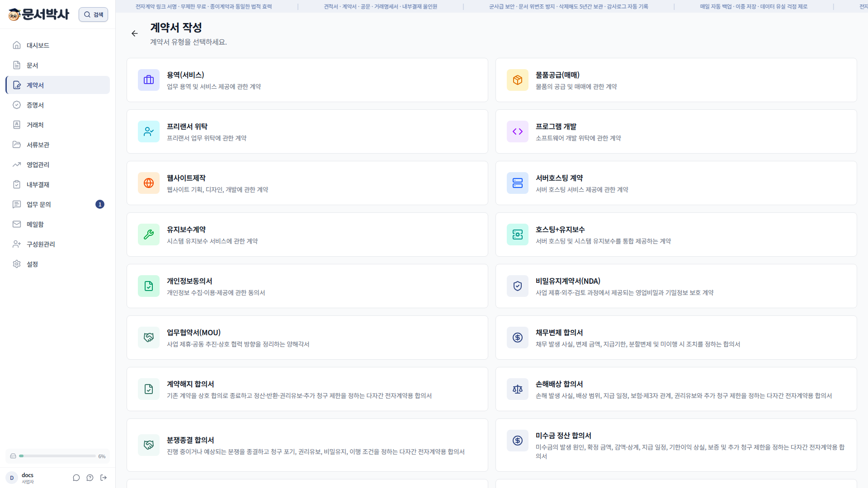This screenshot has width=868, height=488.
Task: Click the chat bubble icon beside docs
Action: click(x=76, y=478)
